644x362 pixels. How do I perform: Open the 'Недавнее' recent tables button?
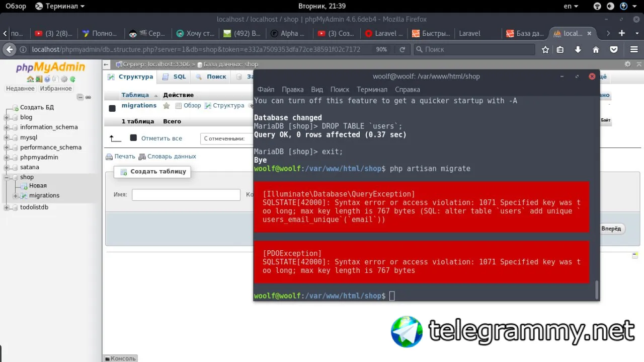click(x=20, y=89)
